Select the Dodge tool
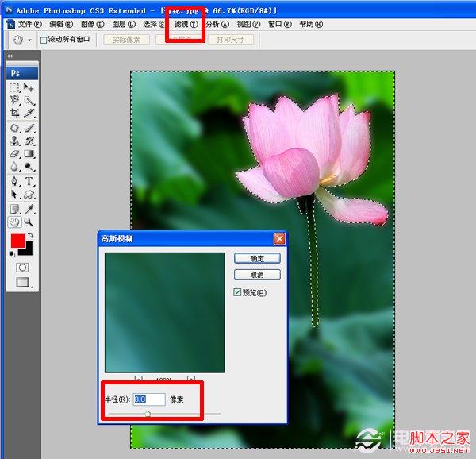476x459 pixels. coord(29,167)
